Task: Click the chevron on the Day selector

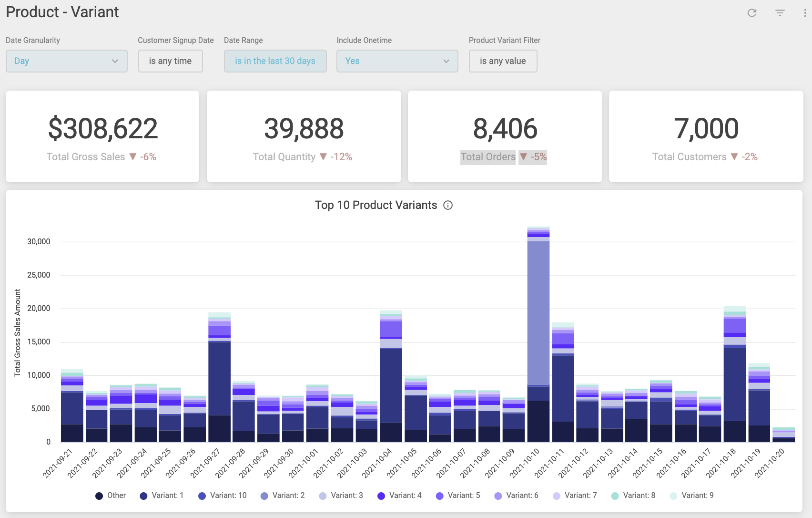Action: [115, 61]
